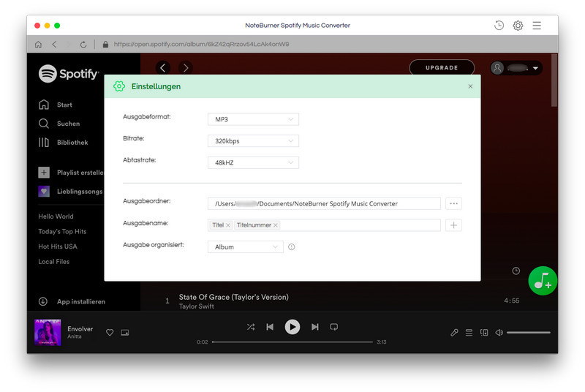Screen dimensions: 585x392
Task: Open the hamburger menu in title bar
Action: (x=537, y=26)
